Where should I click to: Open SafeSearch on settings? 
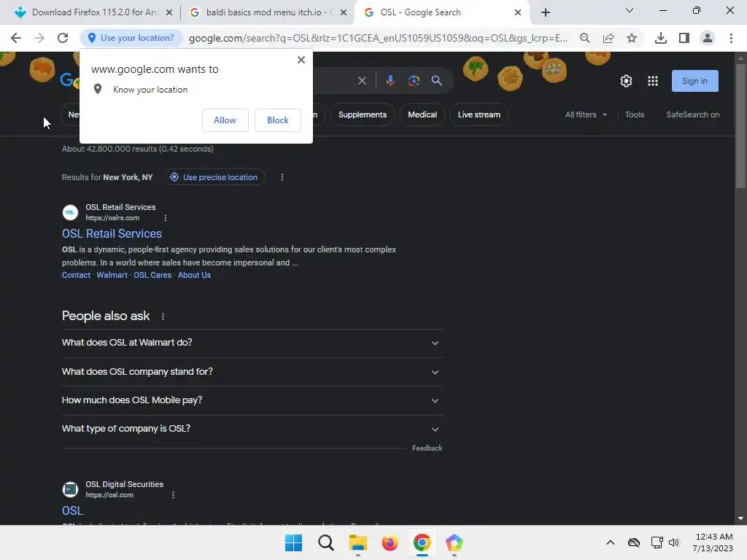pyautogui.click(x=693, y=114)
